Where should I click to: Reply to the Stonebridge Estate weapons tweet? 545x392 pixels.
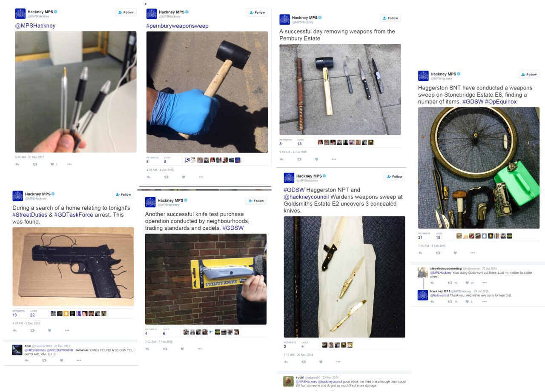(421, 252)
